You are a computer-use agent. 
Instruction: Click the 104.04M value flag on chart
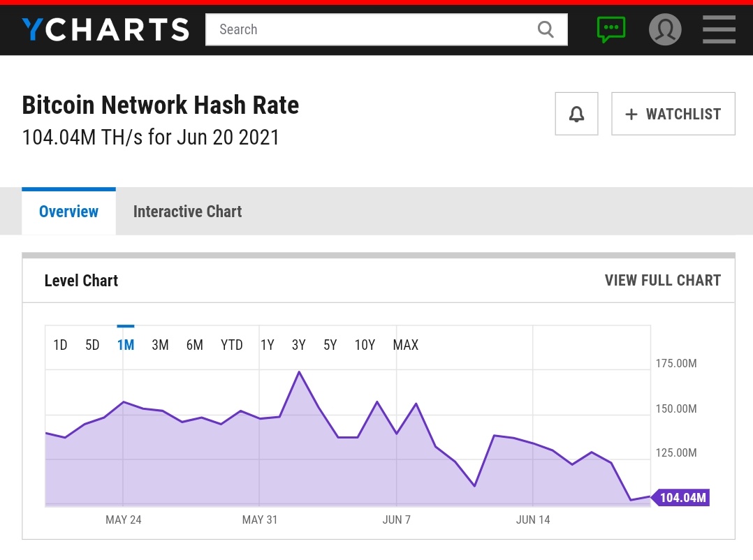coord(680,497)
